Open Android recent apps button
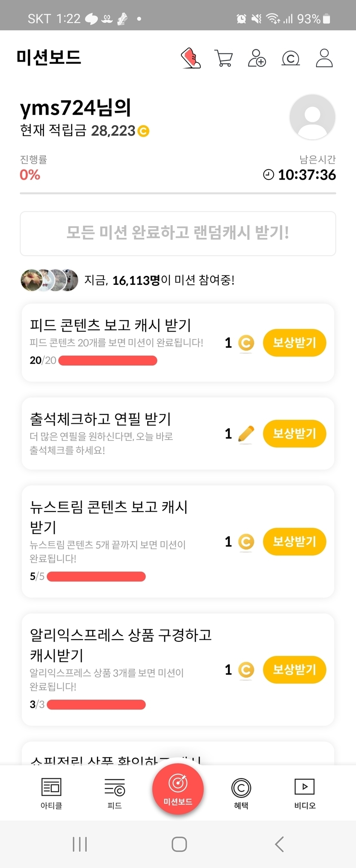Image resolution: width=356 pixels, height=868 pixels. (x=80, y=844)
